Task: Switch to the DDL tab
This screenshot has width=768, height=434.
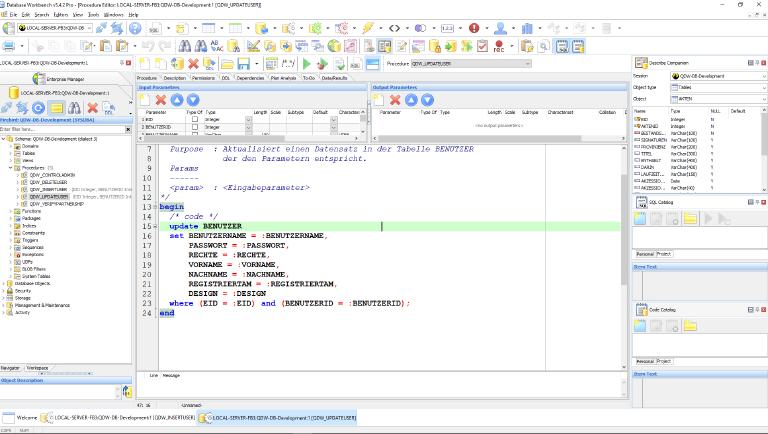Action: click(x=226, y=78)
